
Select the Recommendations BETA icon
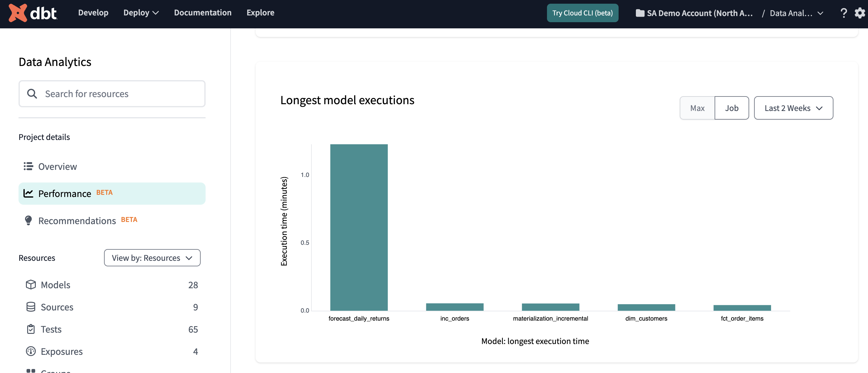[x=28, y=219]
